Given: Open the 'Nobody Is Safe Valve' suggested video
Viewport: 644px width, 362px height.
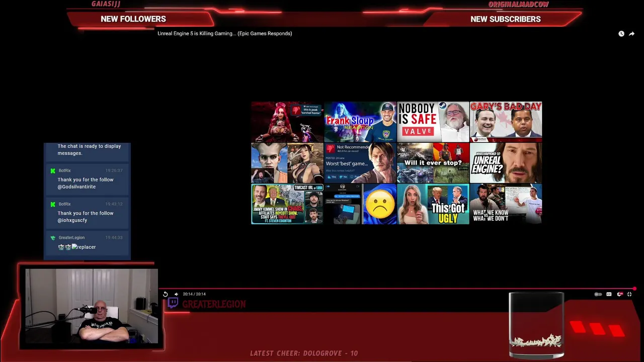Looking at the screenshot, I should [x=433, y=122].
